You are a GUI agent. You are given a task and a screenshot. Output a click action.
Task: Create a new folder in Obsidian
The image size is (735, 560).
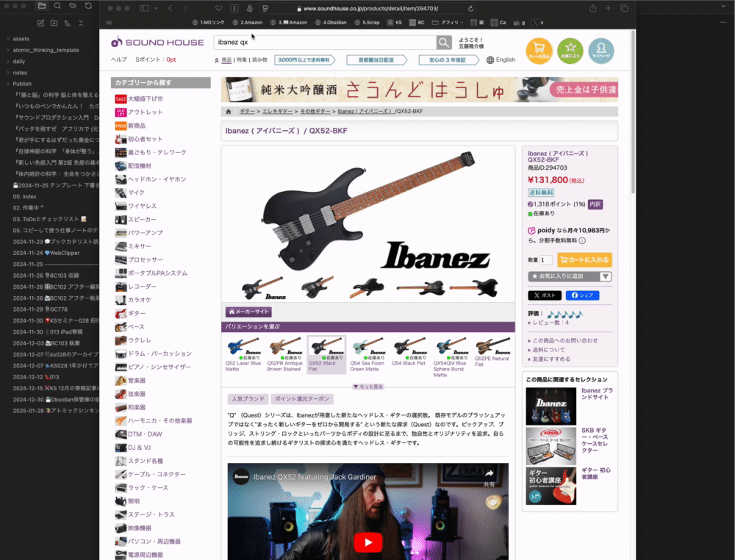[x=54, y=23]
